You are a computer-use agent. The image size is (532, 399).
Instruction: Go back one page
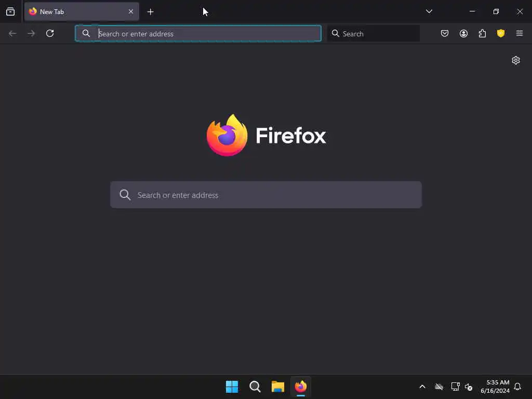12,33
